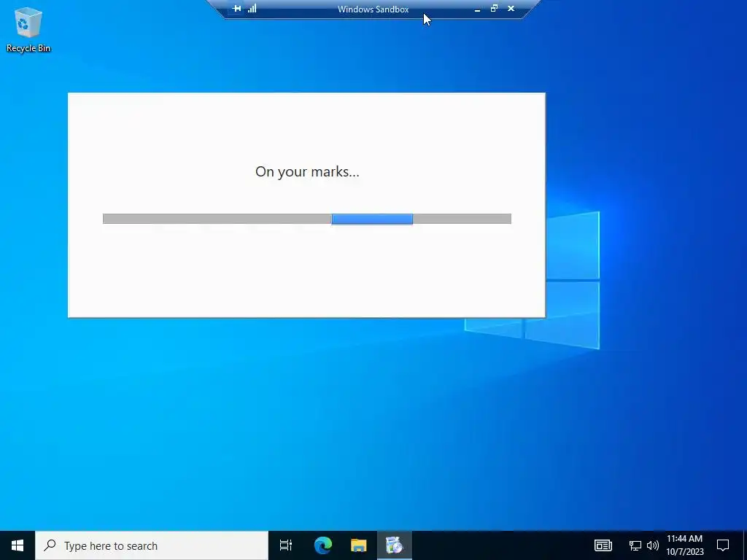Open the Action Center notifications icon
This screenshot has width=747, height=560.
pos(723,545)
